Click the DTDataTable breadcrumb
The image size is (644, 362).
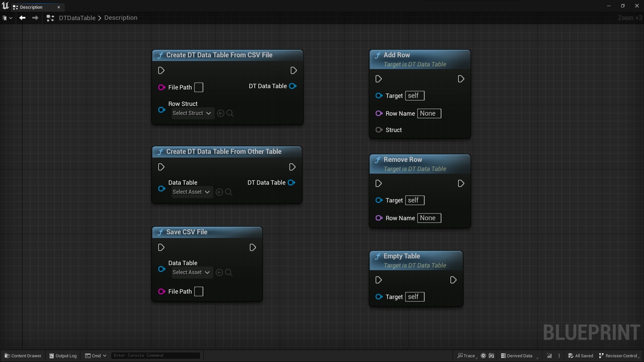(x=77, y=18)
